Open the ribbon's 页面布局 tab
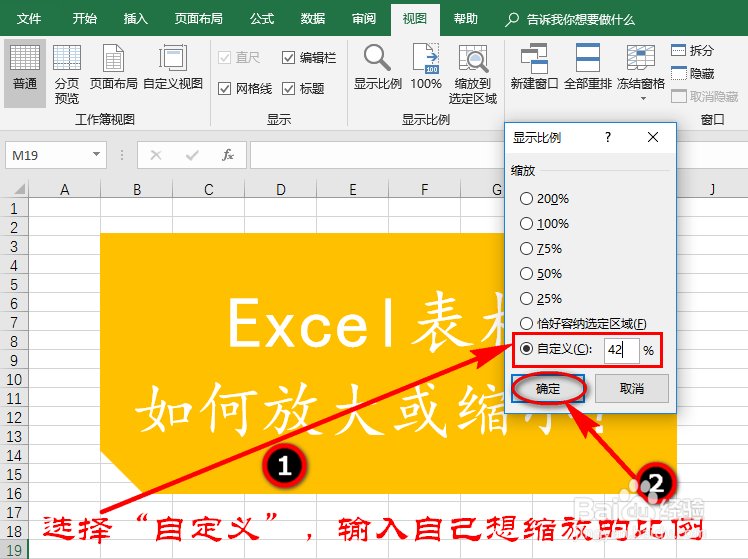The width and height of the screenshot is (748, 559). (x=198, y=19)
